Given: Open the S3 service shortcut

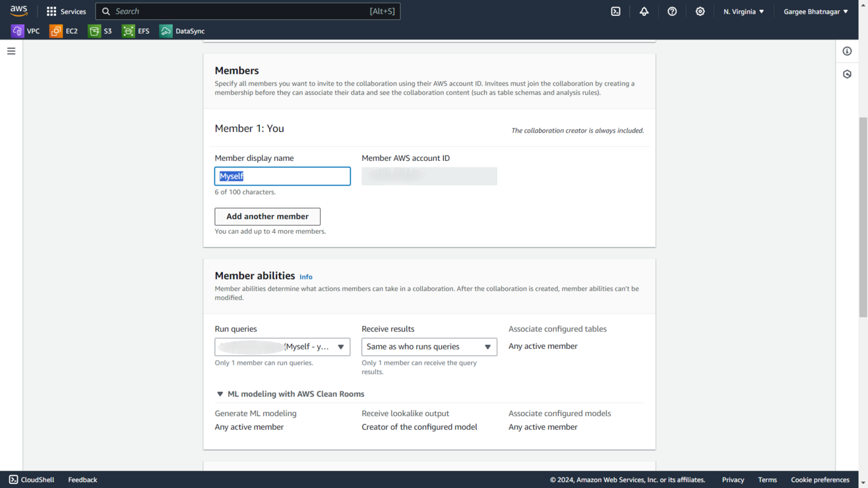Looking at the screenshot, I should coord(100,31).
